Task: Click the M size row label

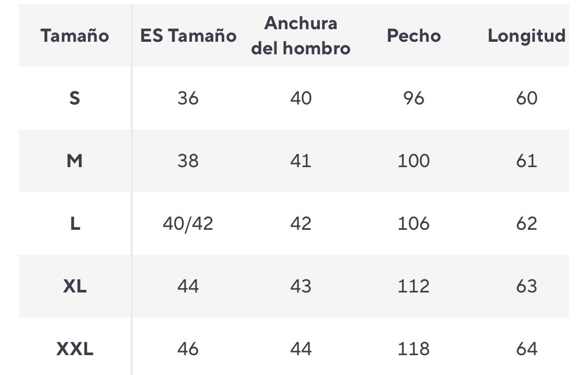Action: click(75, 161)
